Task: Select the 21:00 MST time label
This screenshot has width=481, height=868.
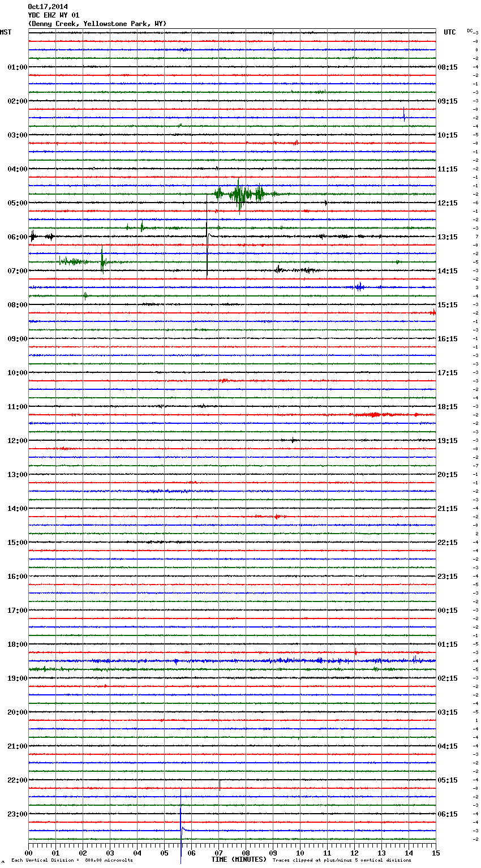Action: [18, 746]
